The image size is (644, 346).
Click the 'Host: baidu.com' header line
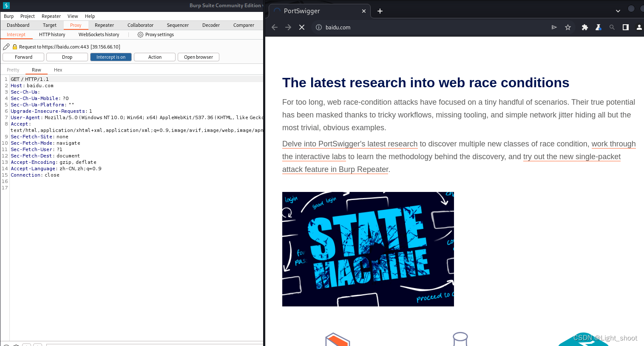(32, 86)
